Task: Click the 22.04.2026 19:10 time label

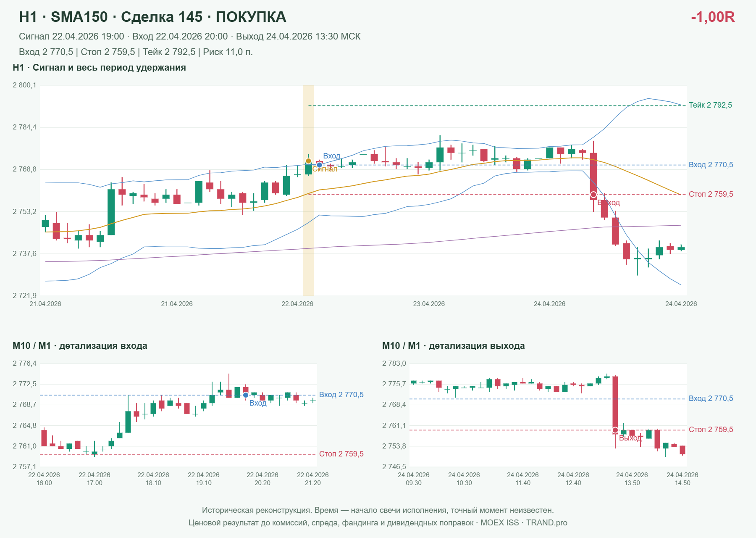Action: pos(204,479)
